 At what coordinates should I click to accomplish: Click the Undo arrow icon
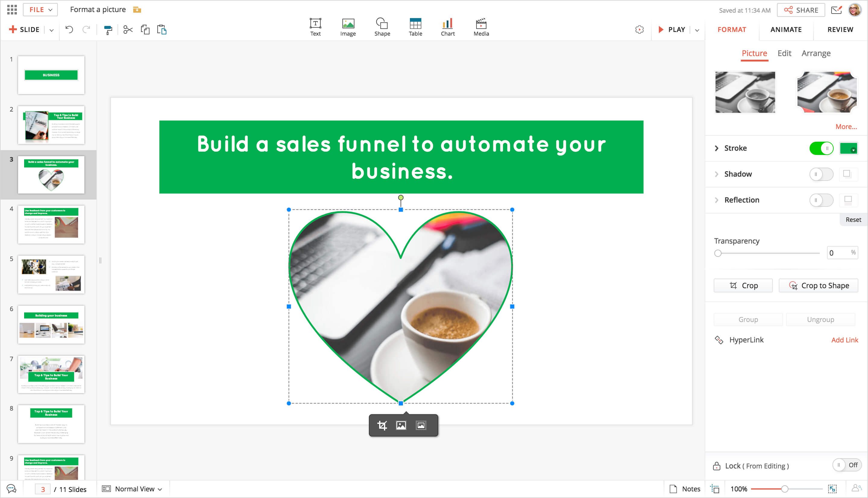69,30
